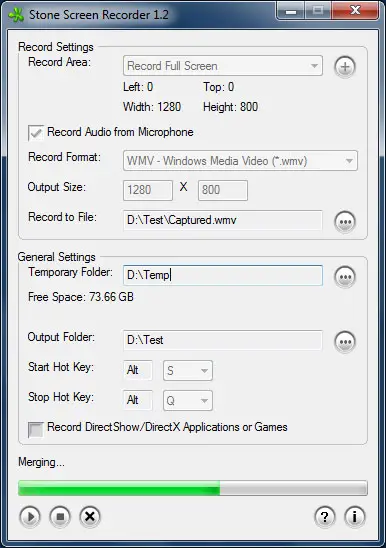Click the Record to File path field
Screen dimensions: 386x548
click(x=223, y=220)
